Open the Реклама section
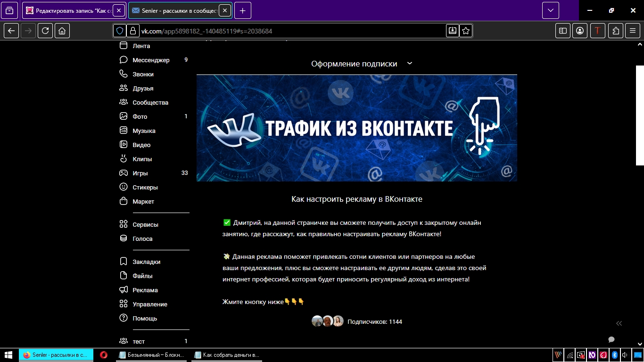This screenshot has width=644, height=362. 144,290
